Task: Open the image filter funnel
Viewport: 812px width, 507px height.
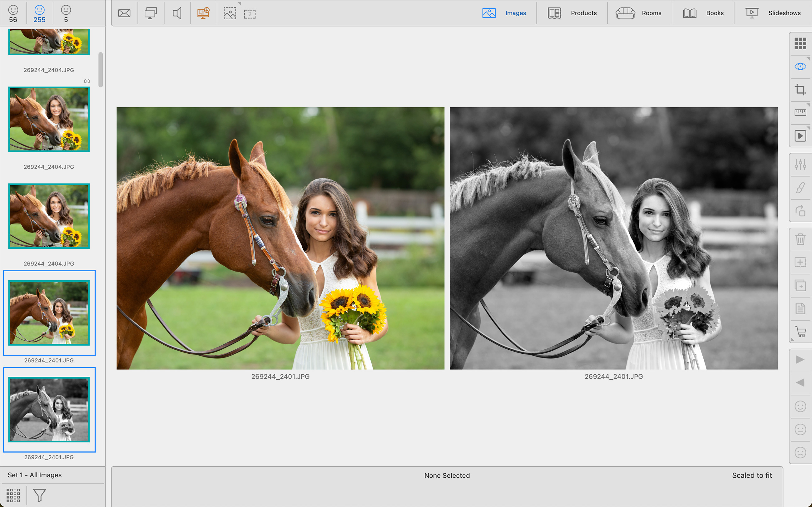Action: 39,495
